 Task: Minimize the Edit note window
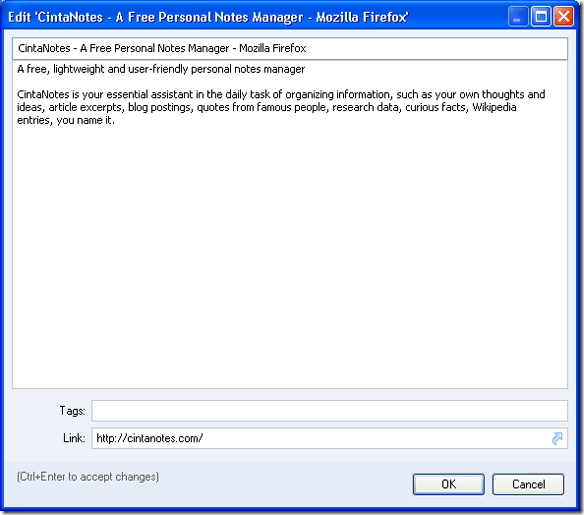[518, 17]
